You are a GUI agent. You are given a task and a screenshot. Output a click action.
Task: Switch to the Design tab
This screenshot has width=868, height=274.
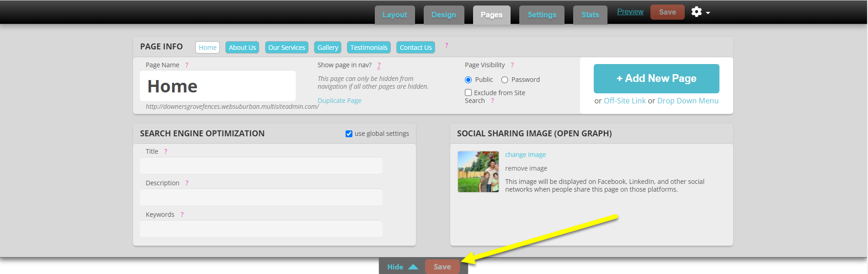[444, 15]
